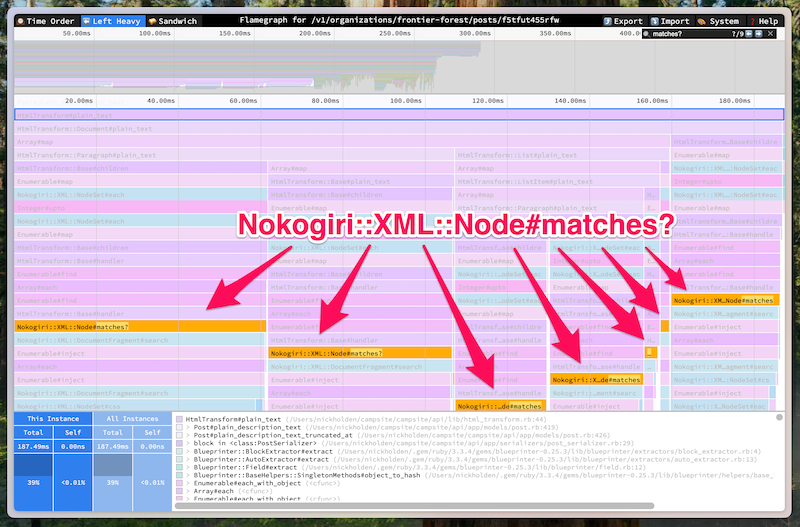Viewport: 800px width, 527px height.
Task: Click the All Instances header
Action: coord(132,418)
